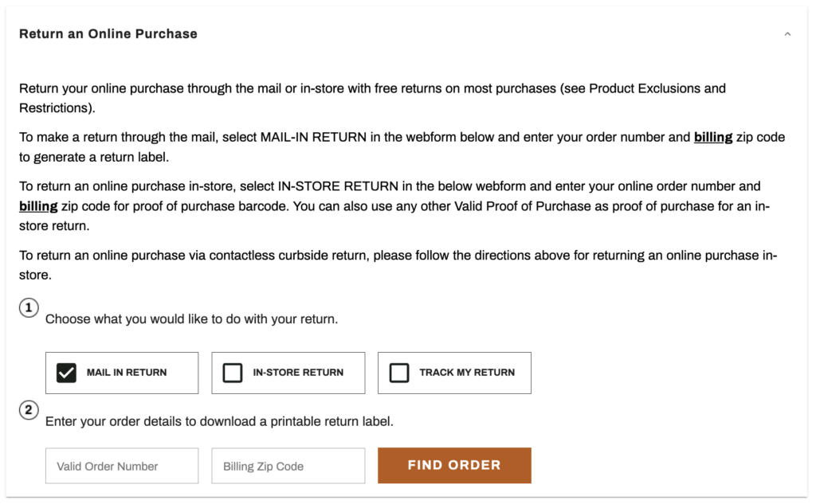The width and height of the screenshot is (816, 504).
Task: Check the IN-STORE RETURN checkbox
Action: (233, 372)
